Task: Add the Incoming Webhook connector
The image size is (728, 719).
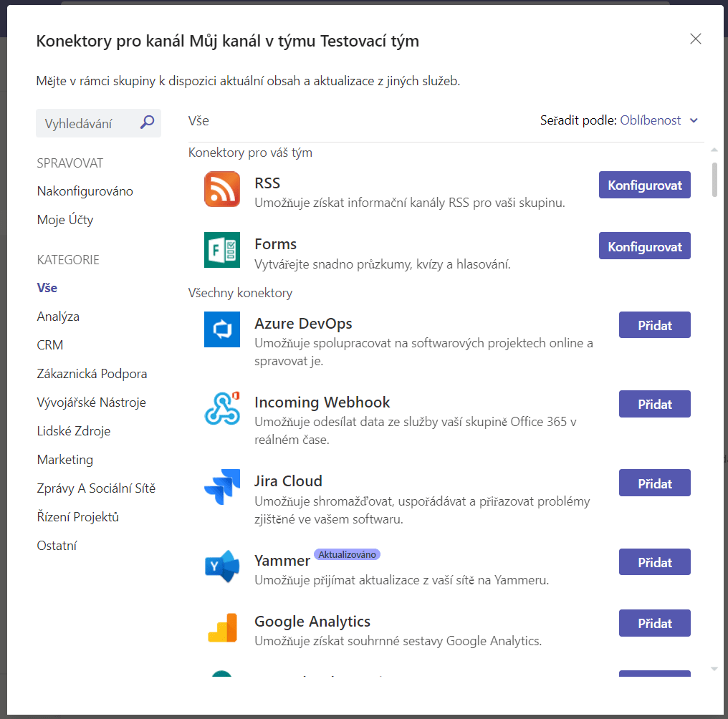Action: (x=654, y=404)
